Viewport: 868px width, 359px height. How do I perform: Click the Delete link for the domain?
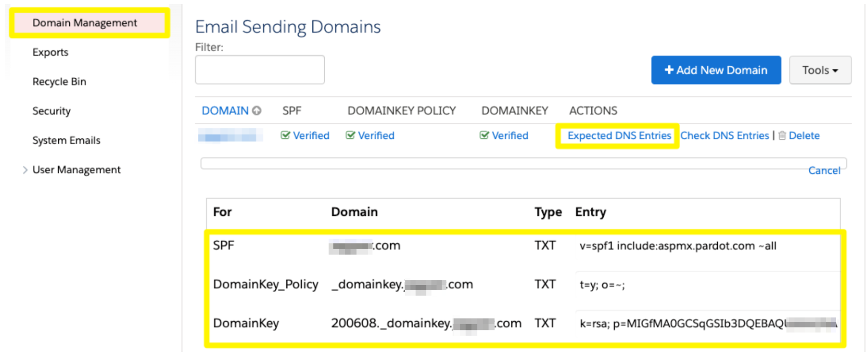(804, 136)
